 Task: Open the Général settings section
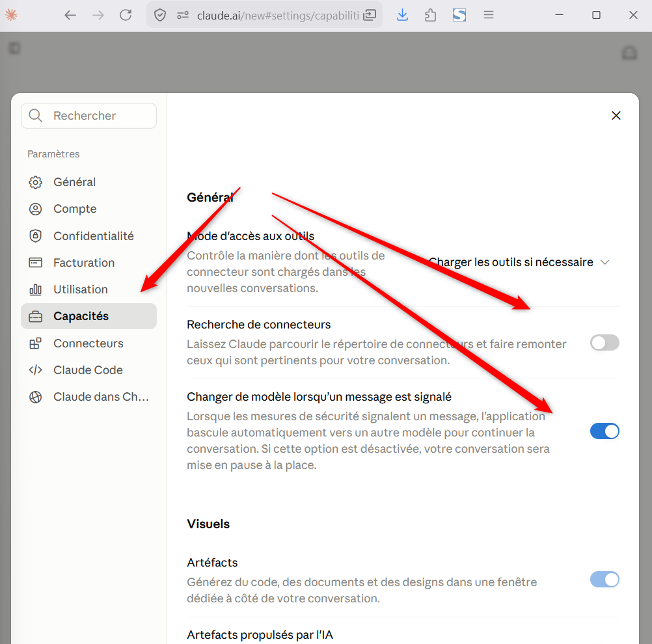(x=88, y=182)
